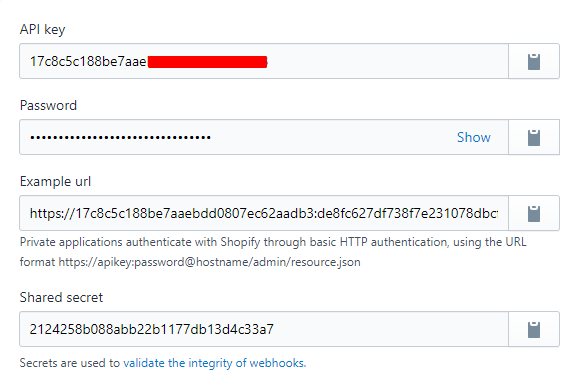
Task: Click the API key label
Action: coord(42,29)
